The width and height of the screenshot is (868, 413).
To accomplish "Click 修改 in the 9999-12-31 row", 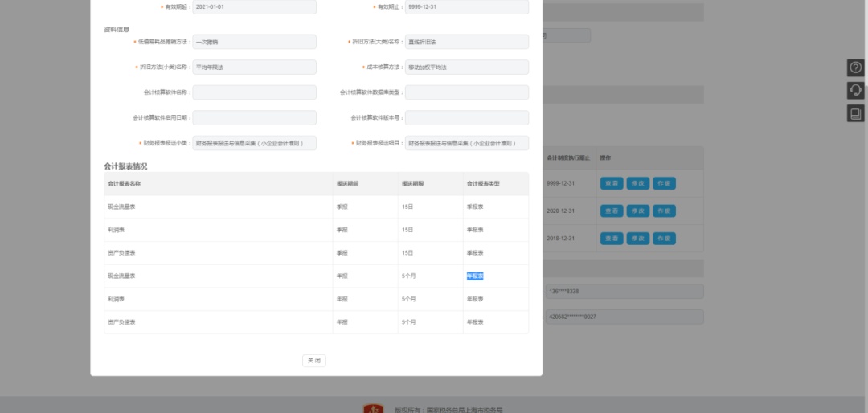I will tap(637, 183).
